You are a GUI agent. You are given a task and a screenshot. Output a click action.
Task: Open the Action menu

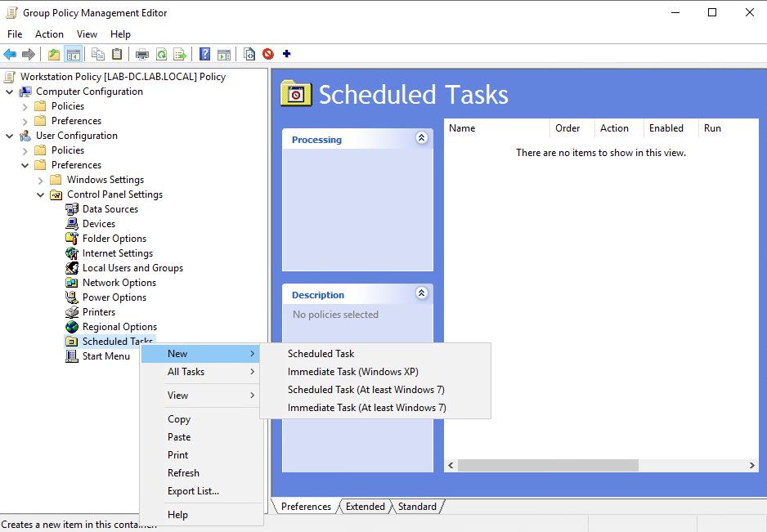(49, 34)
